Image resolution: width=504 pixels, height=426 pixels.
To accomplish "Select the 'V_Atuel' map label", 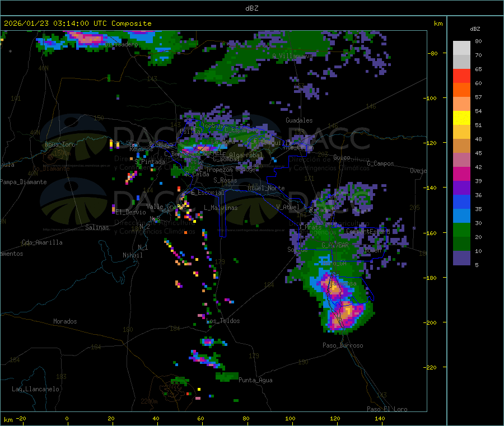I will [x=288, y=207].
